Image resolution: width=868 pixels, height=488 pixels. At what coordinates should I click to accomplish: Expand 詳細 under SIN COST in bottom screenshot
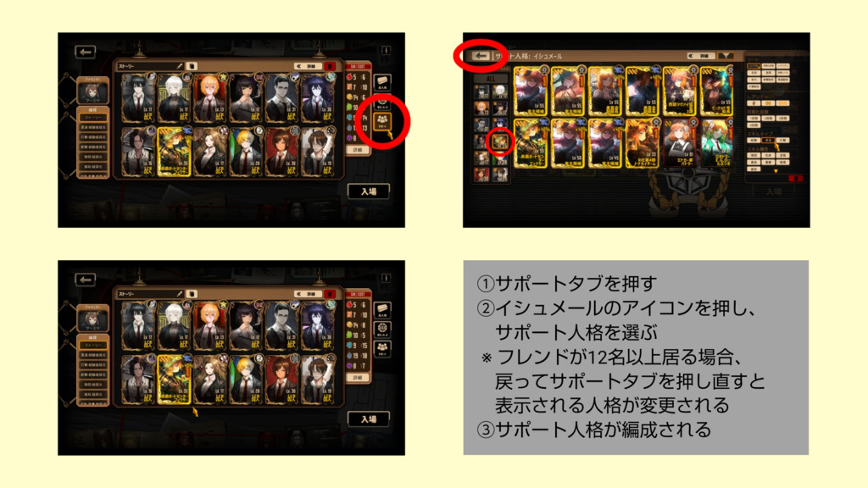coord(358,378)
